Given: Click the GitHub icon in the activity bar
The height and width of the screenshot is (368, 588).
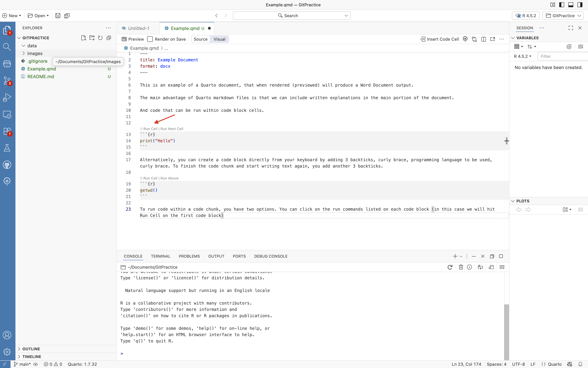Looking at the screenshot, I should (x=7, y=165).
